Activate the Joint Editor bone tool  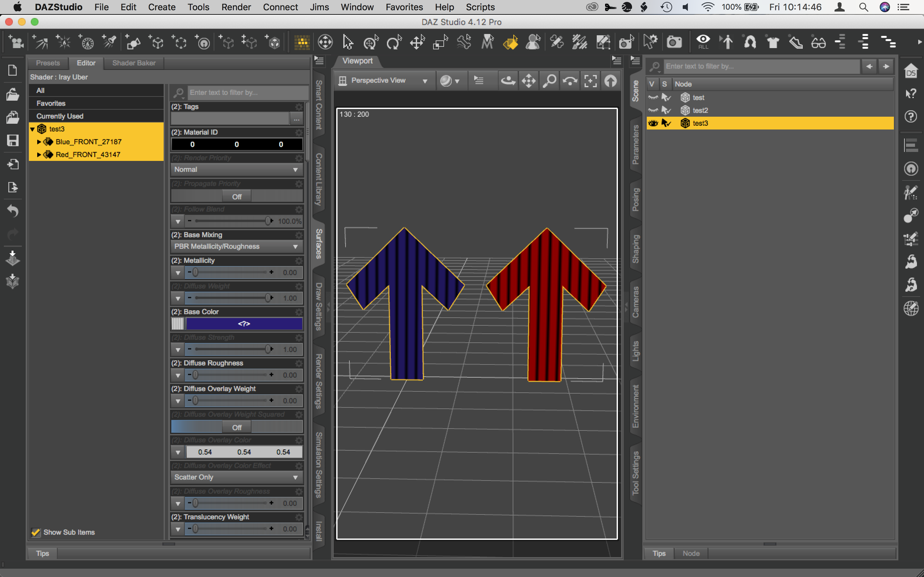tap(464, 42)
